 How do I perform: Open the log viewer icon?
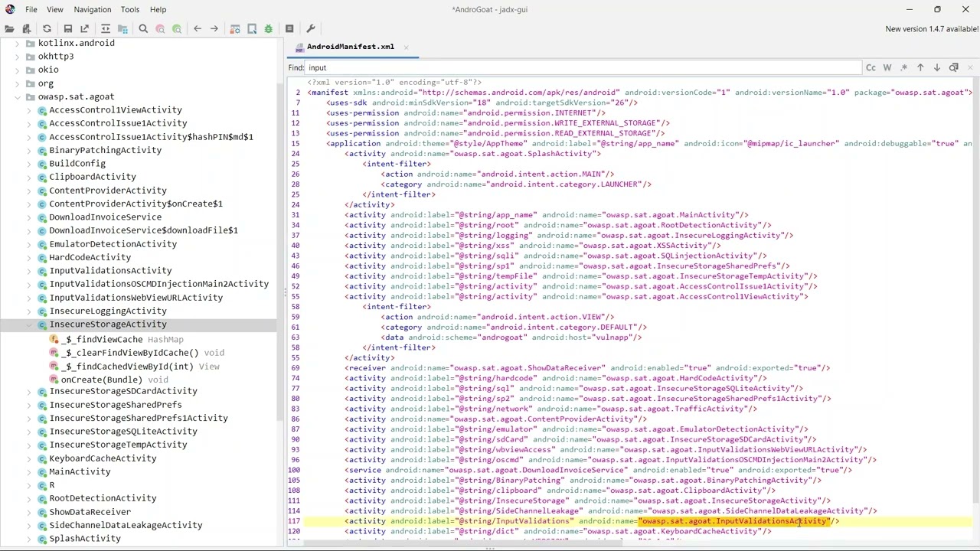289,29
